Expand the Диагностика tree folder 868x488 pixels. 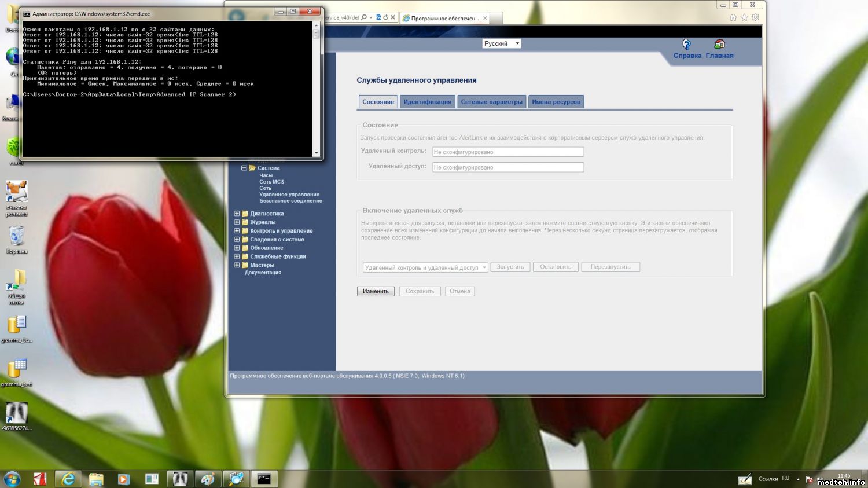pyautogui.click(x=237, y=214)
